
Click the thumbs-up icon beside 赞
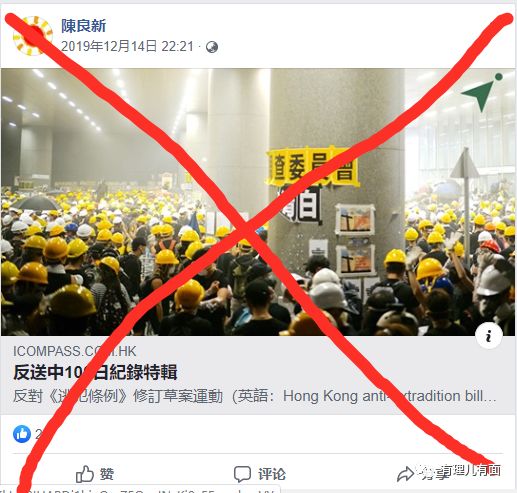pos(85,474)
